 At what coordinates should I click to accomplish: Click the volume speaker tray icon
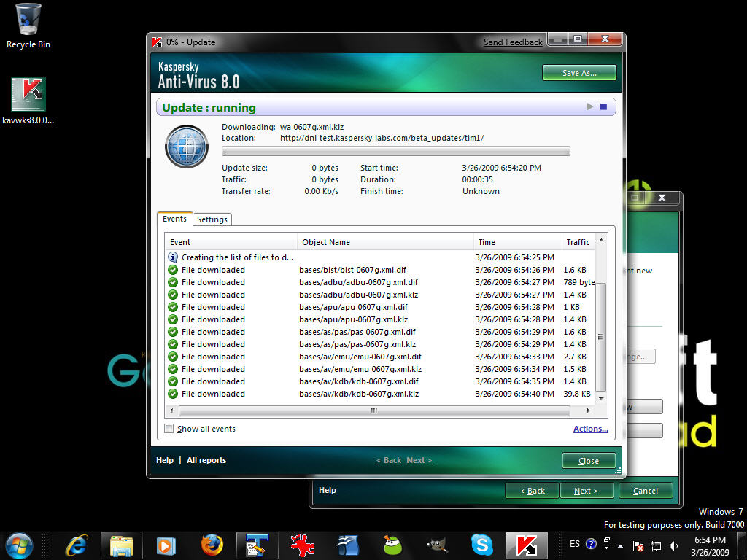click(x=673, y=546)
